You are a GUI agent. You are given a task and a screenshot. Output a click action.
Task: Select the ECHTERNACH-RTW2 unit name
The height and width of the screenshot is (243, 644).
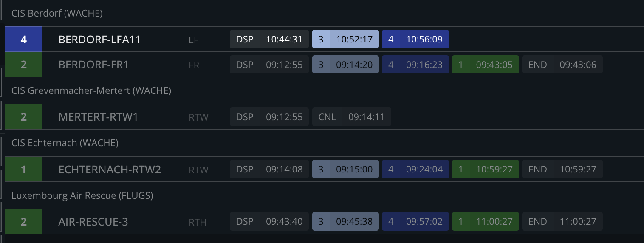110,170
